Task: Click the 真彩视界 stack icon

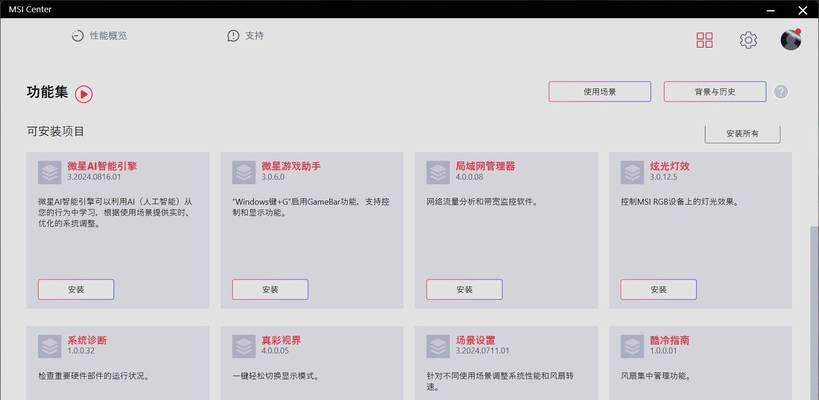Action: pyautogui.click(x=244, y=346)
